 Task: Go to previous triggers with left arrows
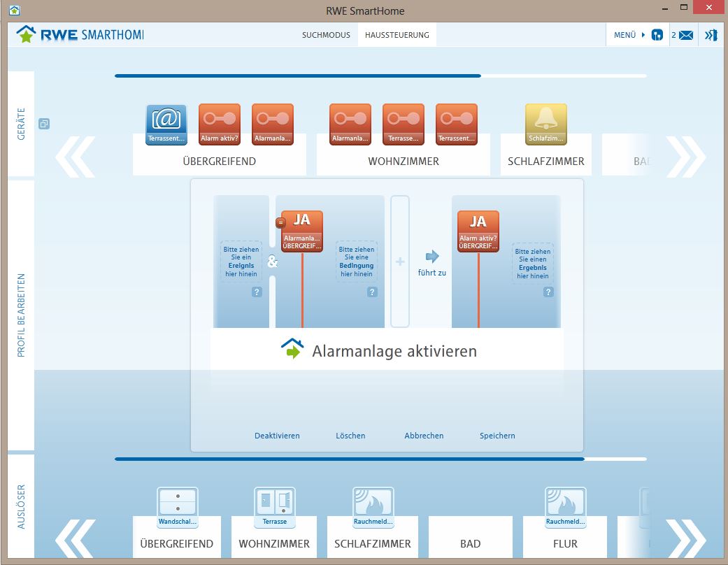pos(76,539)
